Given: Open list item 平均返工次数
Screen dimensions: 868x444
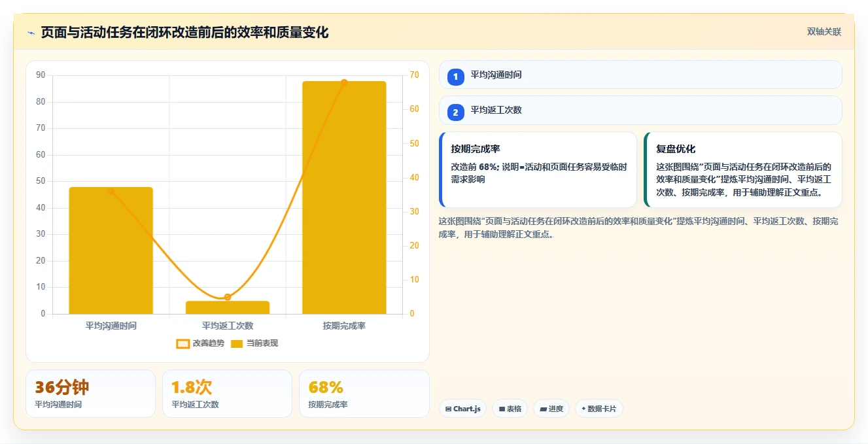Looking at the screenshot, I should point(640,110).
